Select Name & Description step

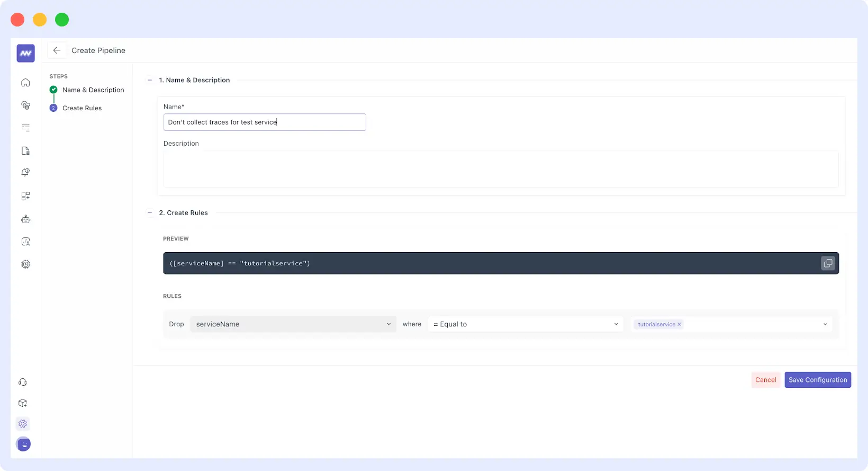coord(93,90)
